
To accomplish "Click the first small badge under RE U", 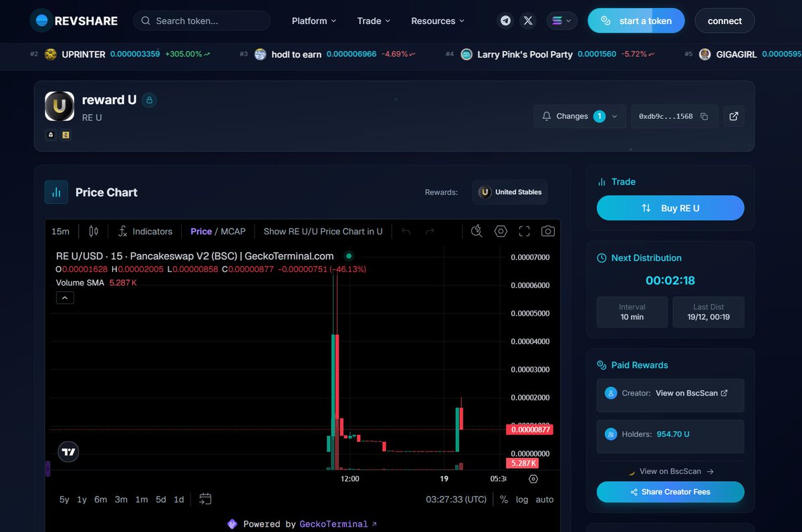I will 51,135.
